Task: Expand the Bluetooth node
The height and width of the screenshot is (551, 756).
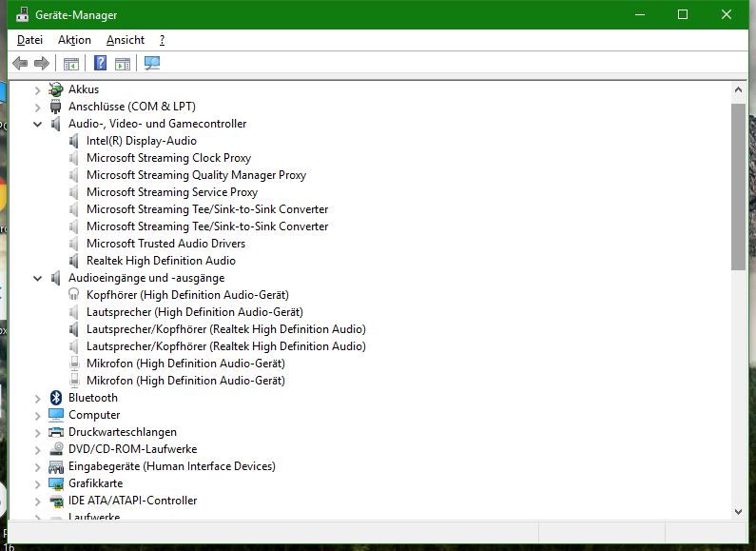Action: 38,399
